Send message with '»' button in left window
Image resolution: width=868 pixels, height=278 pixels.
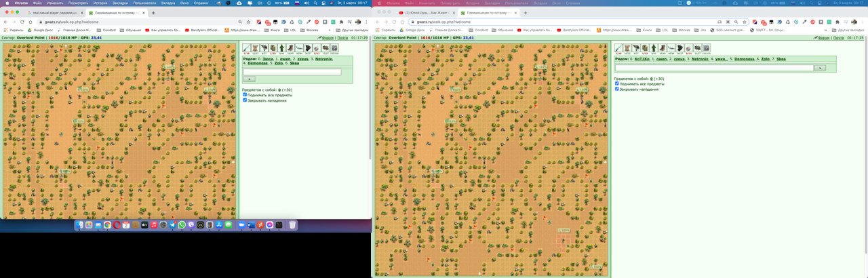250,79
